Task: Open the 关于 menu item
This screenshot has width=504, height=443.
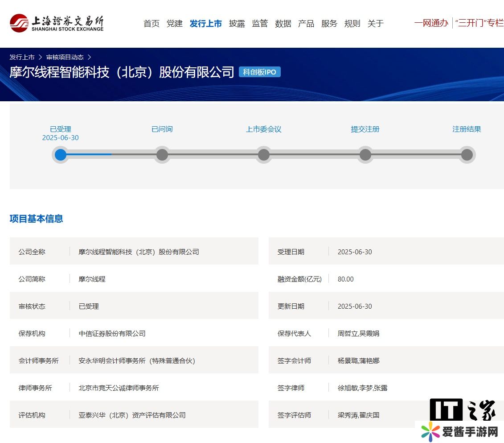Action: click(376, 24)
